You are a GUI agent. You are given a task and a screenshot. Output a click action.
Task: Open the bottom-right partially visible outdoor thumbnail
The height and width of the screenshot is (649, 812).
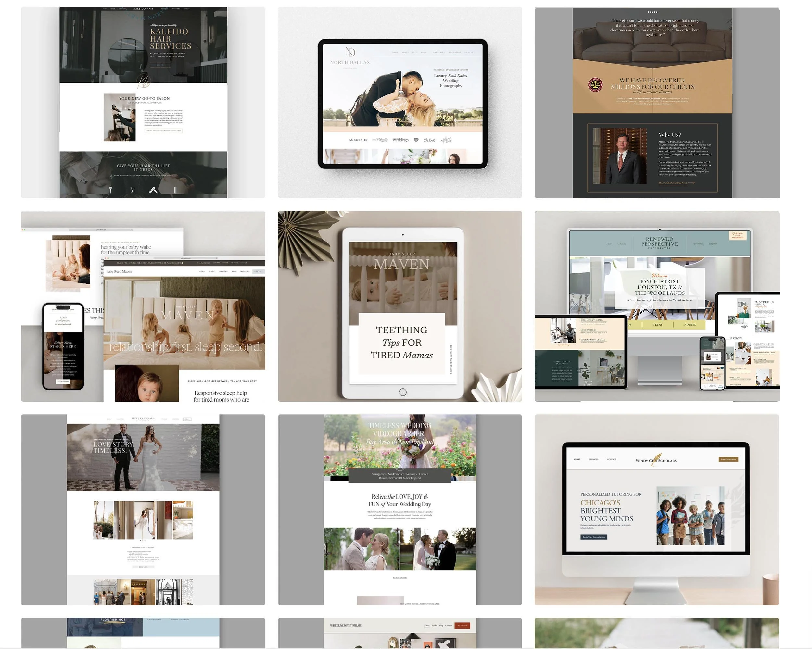point(657,633)
